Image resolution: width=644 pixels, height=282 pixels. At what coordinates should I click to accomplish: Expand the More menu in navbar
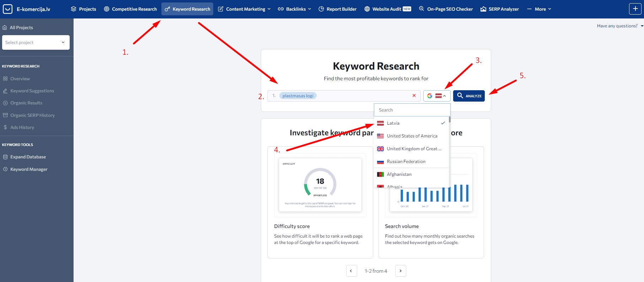(540, 9)
